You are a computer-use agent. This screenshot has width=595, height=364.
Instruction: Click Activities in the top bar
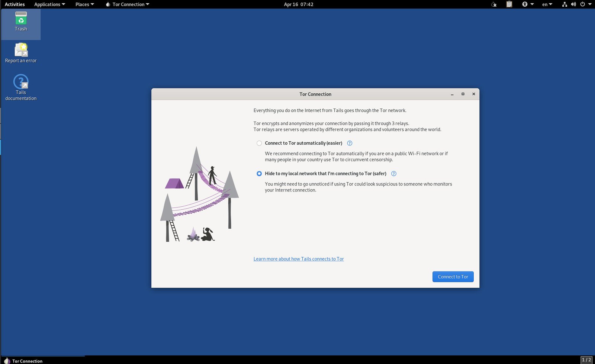coord(15,4)
